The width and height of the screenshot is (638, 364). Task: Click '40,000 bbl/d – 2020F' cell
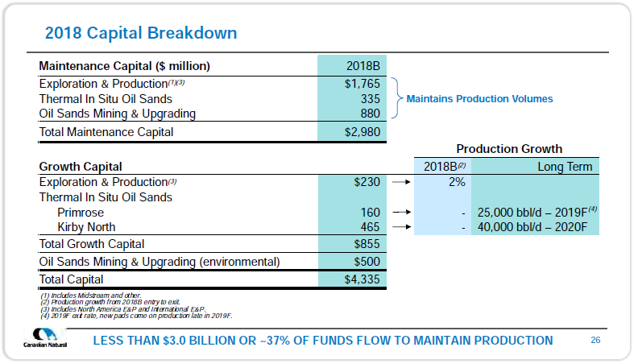tap(532, 227)
